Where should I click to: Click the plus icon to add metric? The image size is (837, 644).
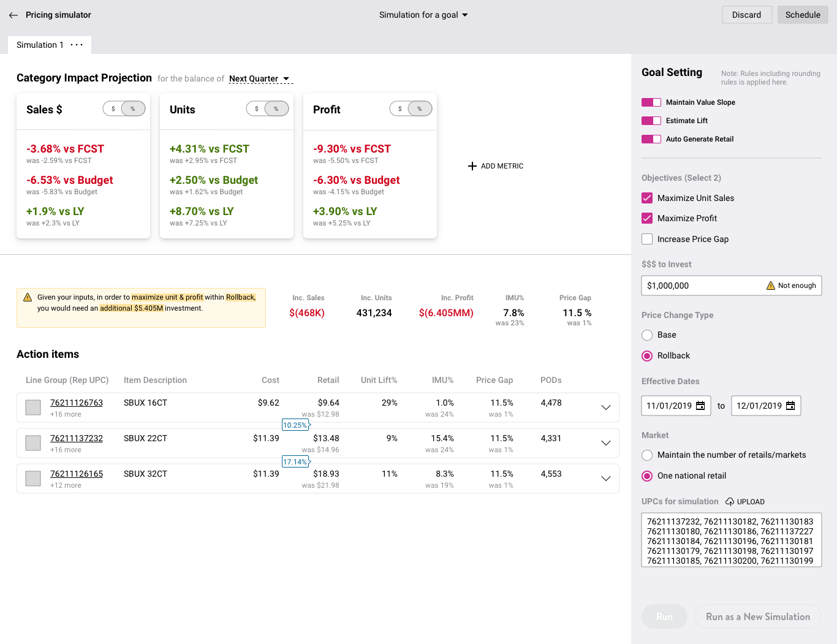[x=472, y=166]
